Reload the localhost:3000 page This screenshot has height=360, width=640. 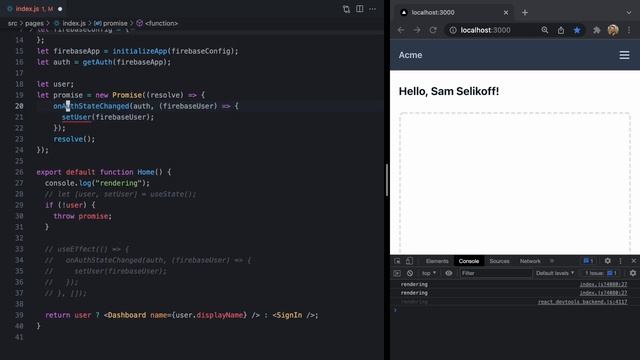click(433, 30)
